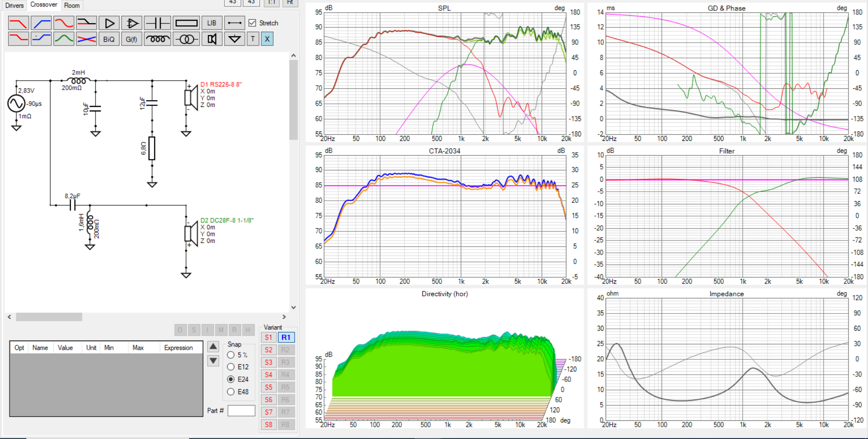Select the 12µF capacitor in the schematic
This screenshot has width=868, height=439.
pos(152,103)
